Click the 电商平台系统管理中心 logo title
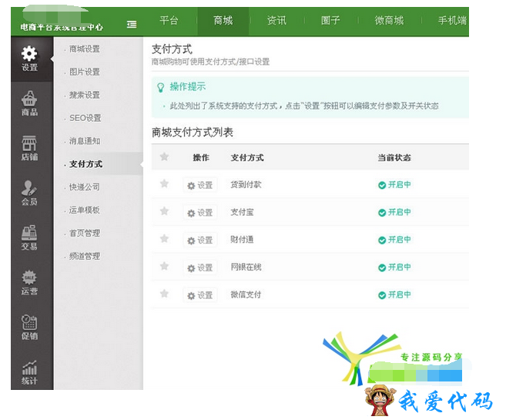This screenshot has width=506, height=420. (x=62, y=27)
